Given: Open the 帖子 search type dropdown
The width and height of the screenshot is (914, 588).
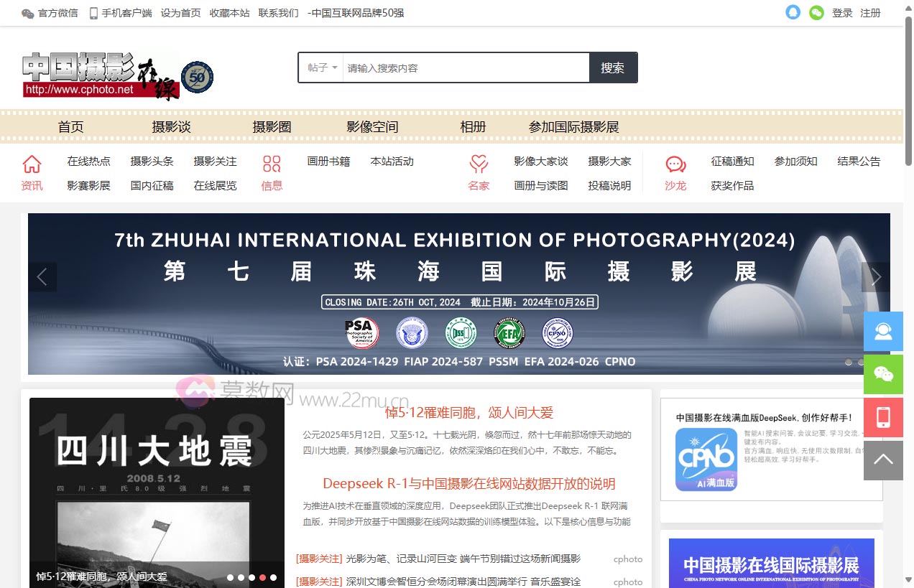Looking at the screenshot, I should point(320,67).
